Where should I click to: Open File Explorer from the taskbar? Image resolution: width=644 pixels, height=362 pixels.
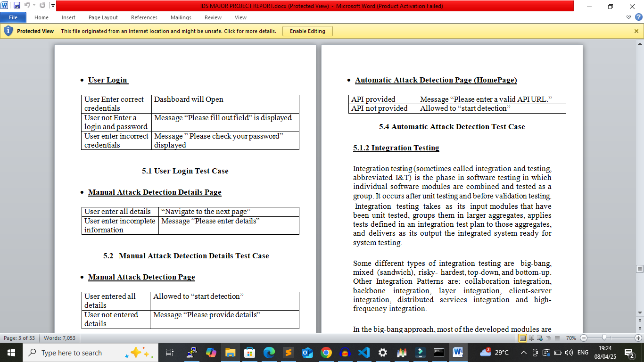tap(230, 353)
